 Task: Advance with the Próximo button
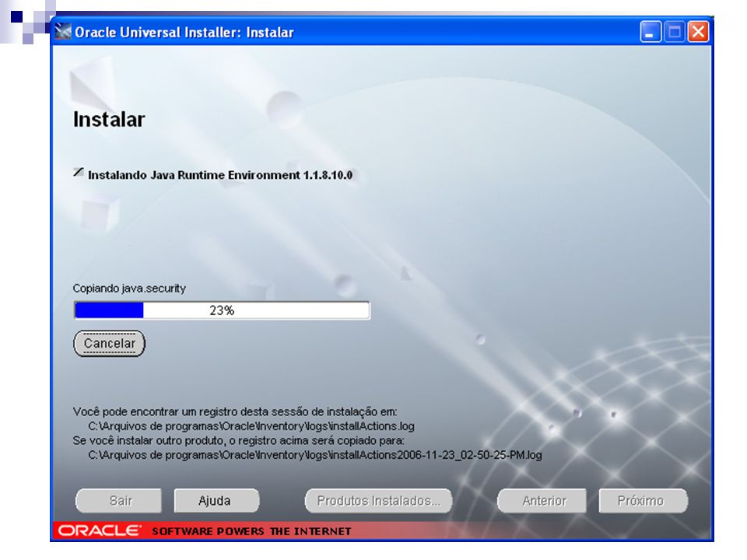point(644,501)
